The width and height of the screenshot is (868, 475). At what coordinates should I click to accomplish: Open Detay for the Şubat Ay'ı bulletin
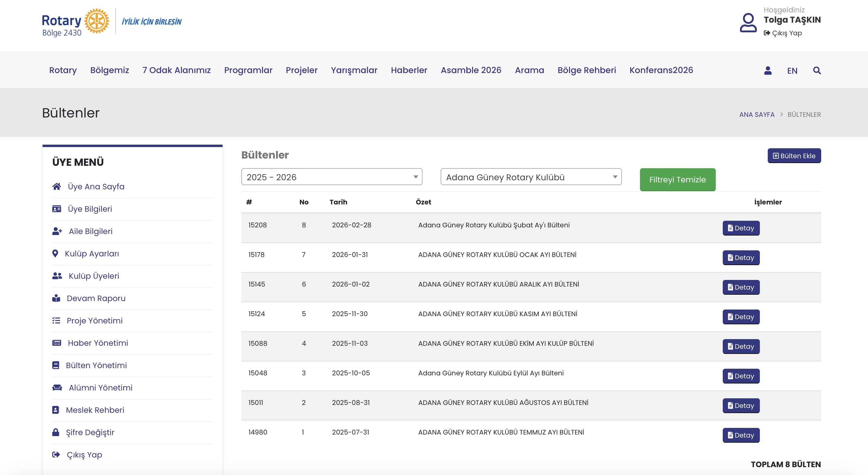pos(741,228)
